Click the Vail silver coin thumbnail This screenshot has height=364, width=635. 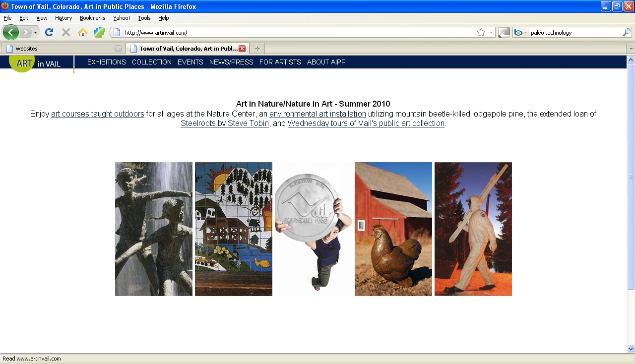pos(314,229)
